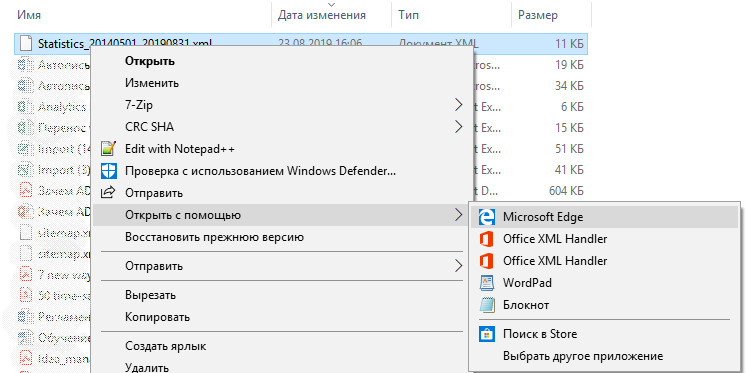Click the WordPad icon in submenu
The height and width of the screenshot is (373, 746).
(487, 283)
